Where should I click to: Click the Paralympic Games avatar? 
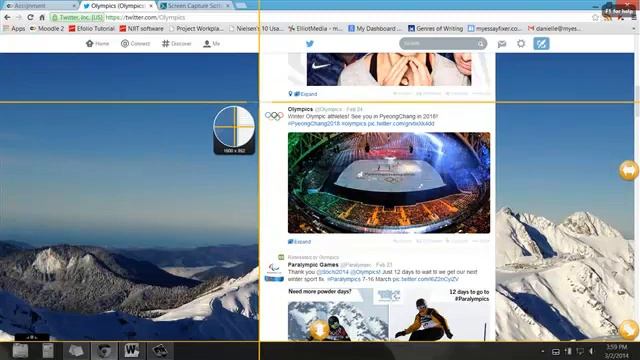point(274,273)
